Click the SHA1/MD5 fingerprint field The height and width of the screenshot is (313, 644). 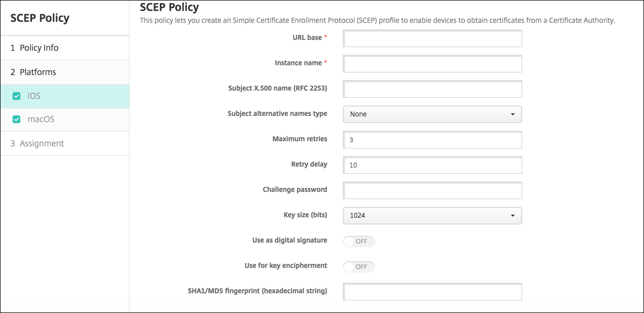[x=432, y=292]
